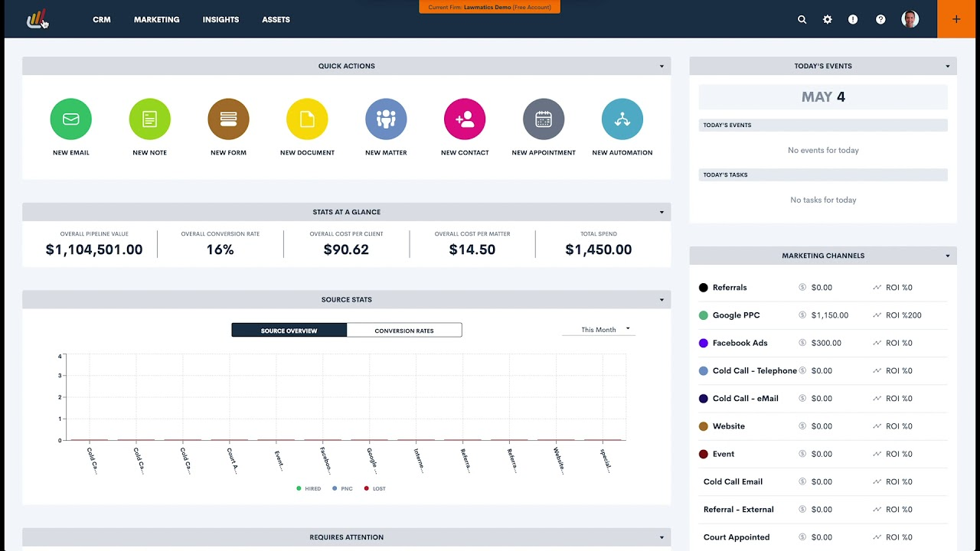Select the New Note quick action
The image size is (980, 551).
point(149,119)
